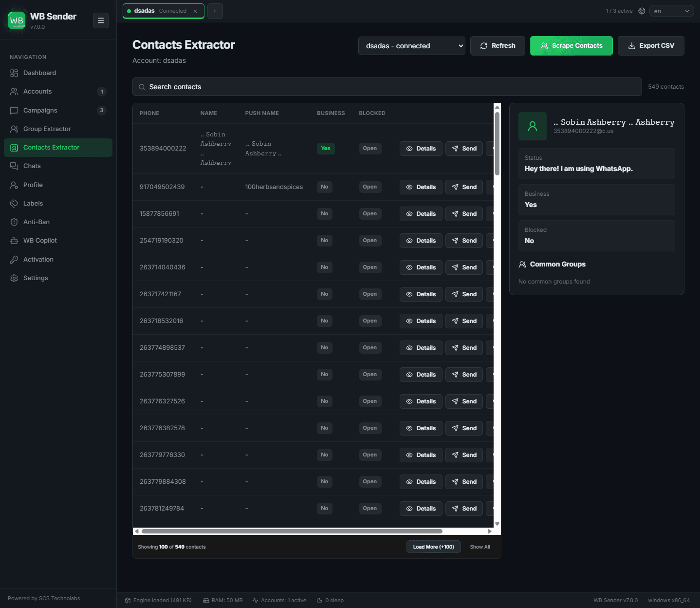Click Accounts: 1 active status entry

point(279,601)
